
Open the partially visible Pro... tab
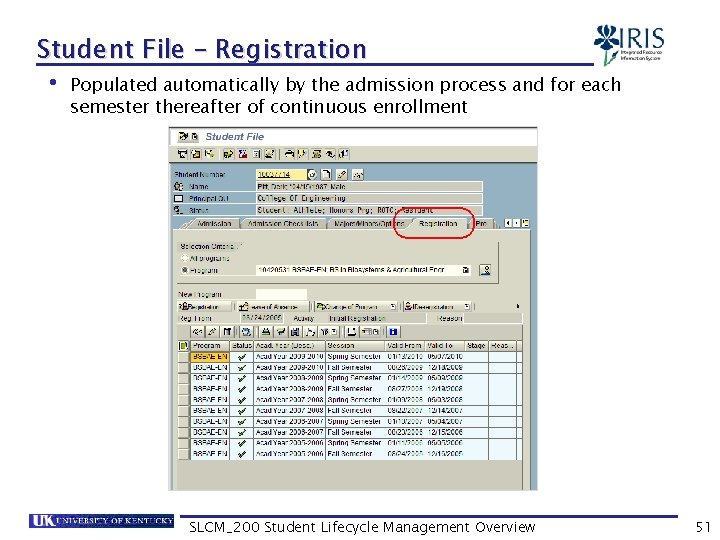[x=481, y=224]
